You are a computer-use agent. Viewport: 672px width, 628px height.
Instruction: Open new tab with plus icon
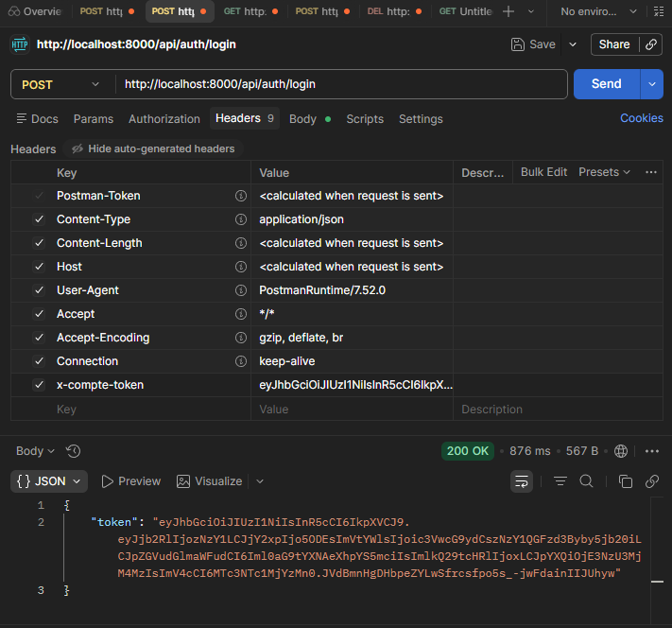(508, 11)
